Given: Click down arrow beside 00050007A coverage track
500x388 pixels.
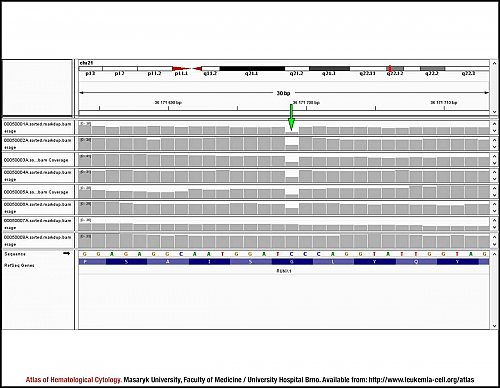Looking at the screenshot, I should [494, 227].
